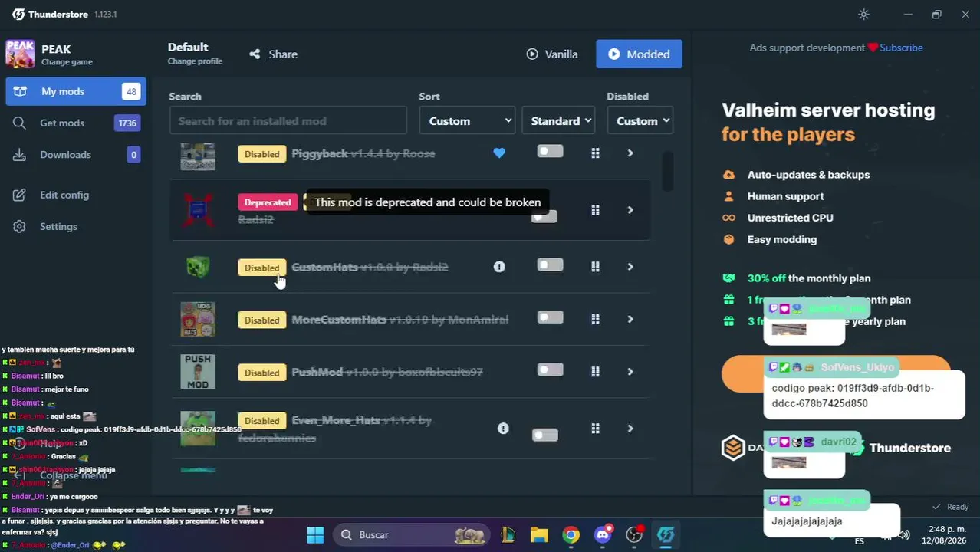Click the deprecated mod drag handle icon
The image size is (980, 552).
pos(595,210)
